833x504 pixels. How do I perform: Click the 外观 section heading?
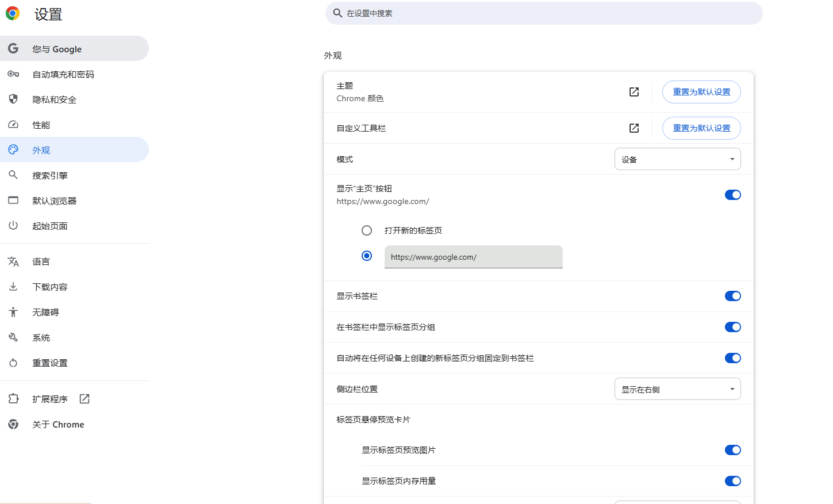tap(333, 55)
